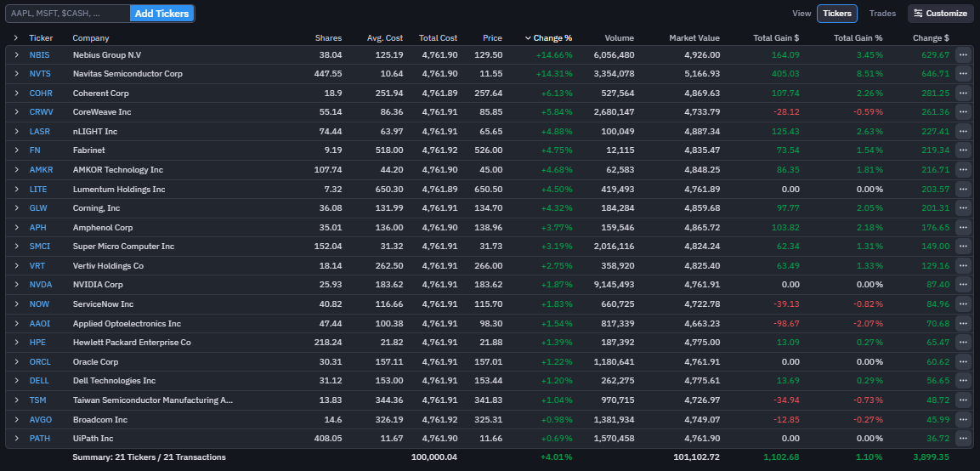Expand all rows using header chevron

click(16, 38)
